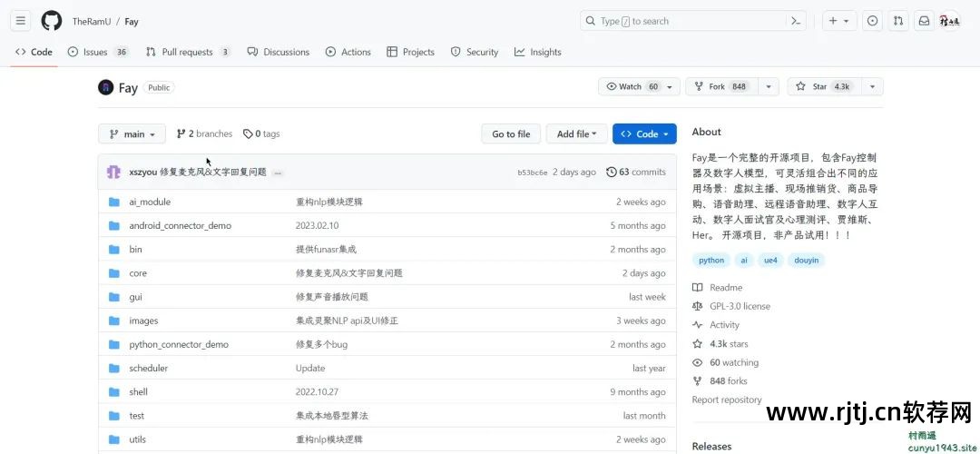The width and height of the screenshot is (980, 454).
Task: Open the GPL-3.0 license link
Action: pyautogui.click(x=731, y=306)
